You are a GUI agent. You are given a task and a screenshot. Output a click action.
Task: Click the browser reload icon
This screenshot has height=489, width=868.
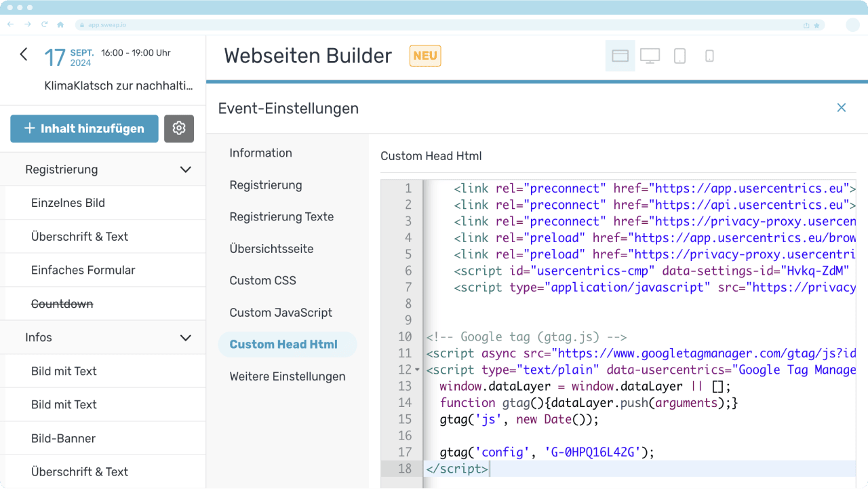coord(44,24)
